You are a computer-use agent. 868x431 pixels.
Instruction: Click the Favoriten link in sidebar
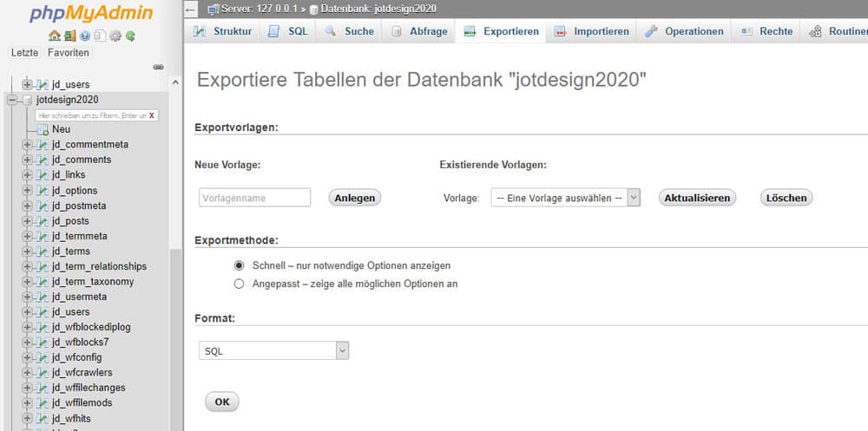point(69,53)
